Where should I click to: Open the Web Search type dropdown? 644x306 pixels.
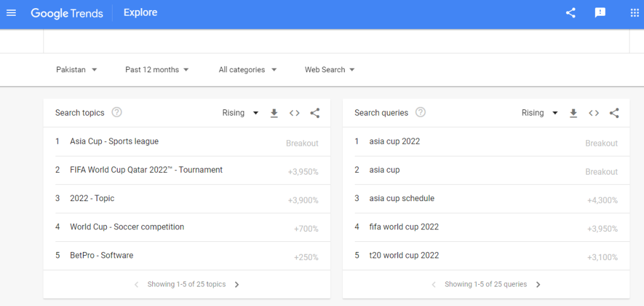[x=330, y=70]
